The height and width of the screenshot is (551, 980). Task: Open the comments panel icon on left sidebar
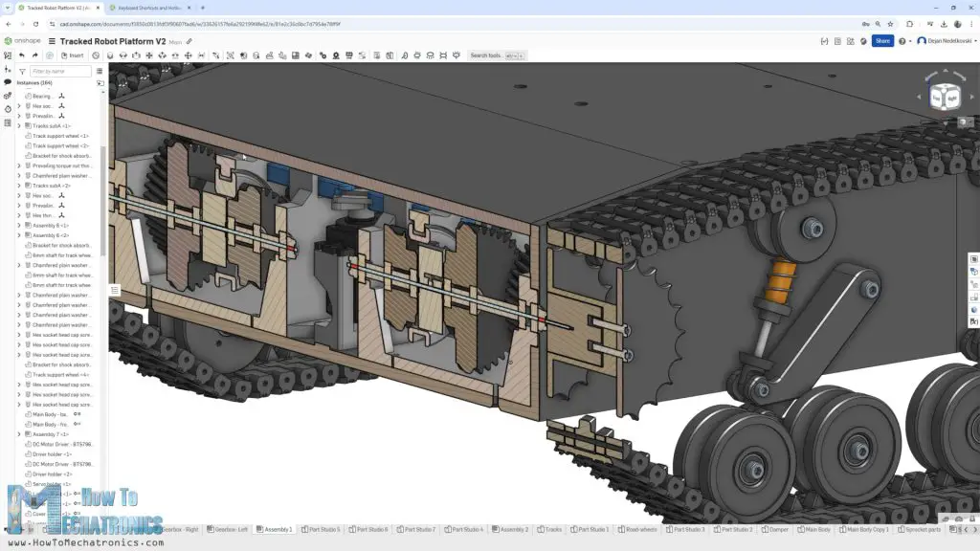[x=6, y=81]
